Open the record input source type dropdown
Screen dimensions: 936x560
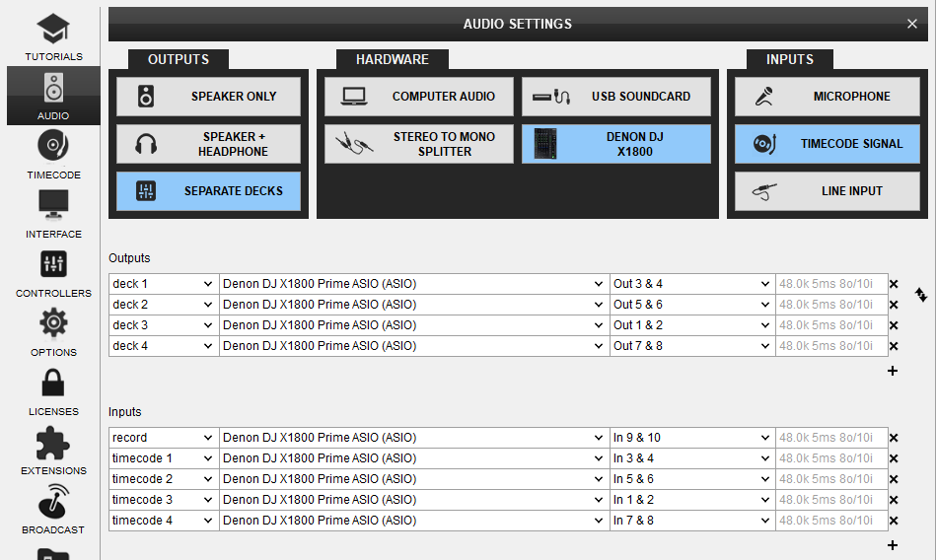pos(163,438)
